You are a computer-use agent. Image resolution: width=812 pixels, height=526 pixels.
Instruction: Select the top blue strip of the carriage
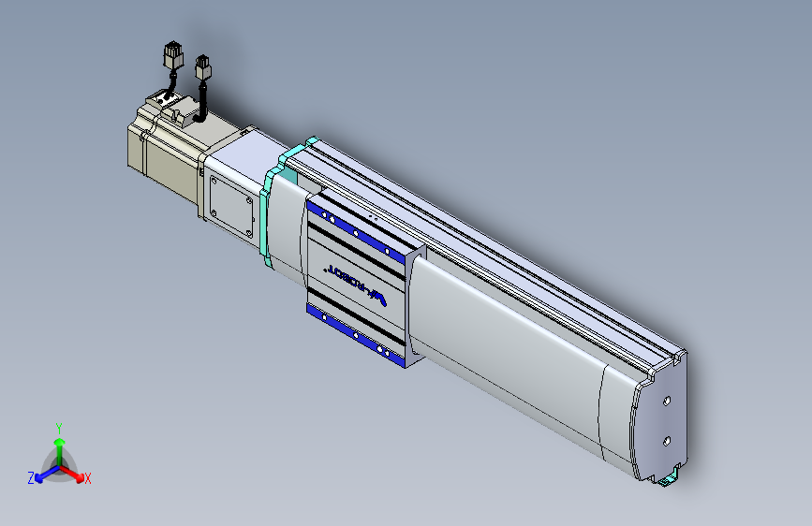(355, 231)
